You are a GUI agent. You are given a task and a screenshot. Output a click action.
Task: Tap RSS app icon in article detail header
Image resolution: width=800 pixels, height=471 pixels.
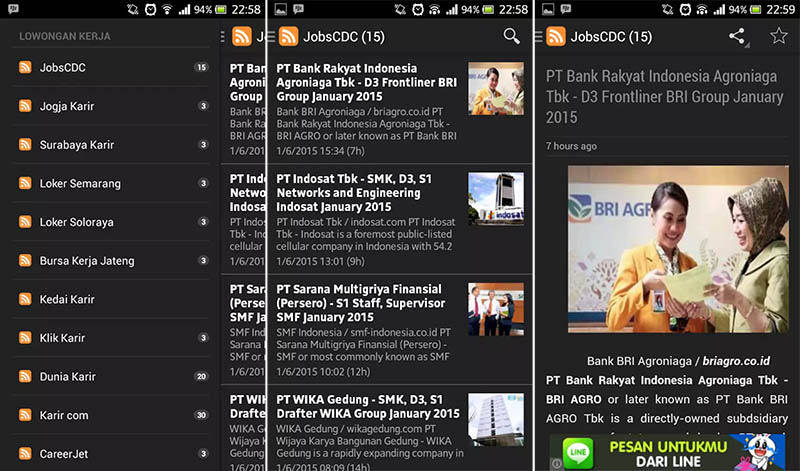pos(556,36)
